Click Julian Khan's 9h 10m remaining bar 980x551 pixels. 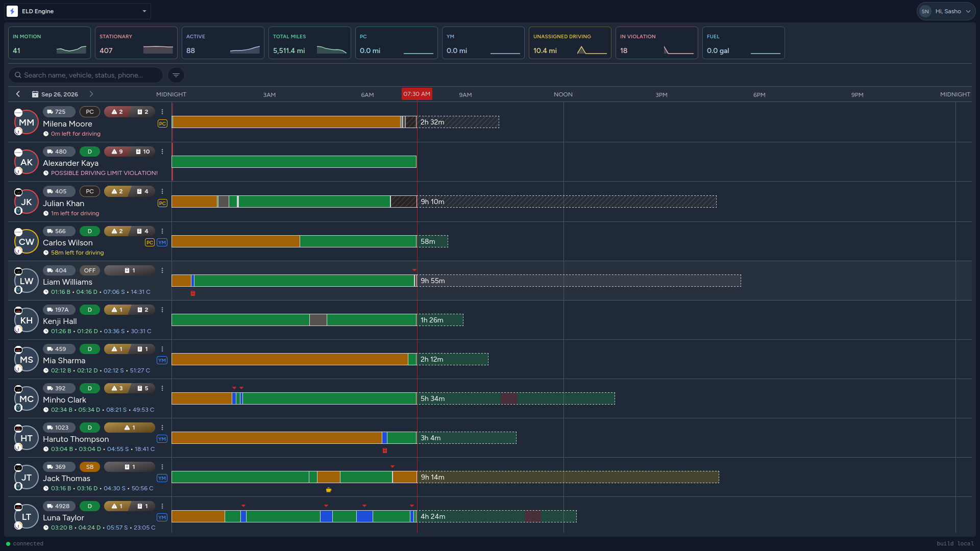click(567, 202)
